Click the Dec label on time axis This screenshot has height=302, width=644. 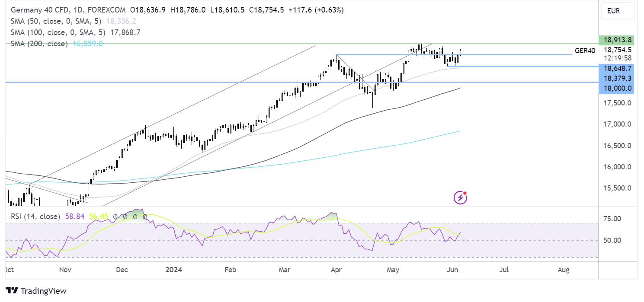tap(122, 270)
